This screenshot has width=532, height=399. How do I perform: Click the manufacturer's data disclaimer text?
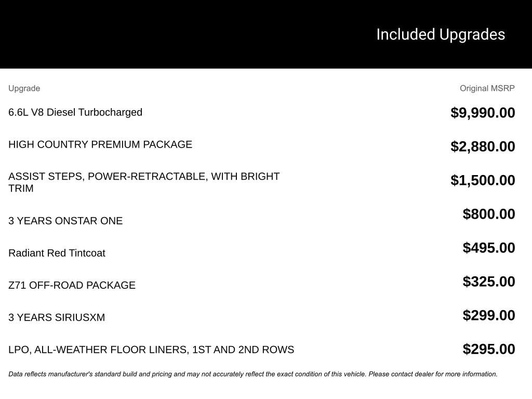(x=253, y=374)
